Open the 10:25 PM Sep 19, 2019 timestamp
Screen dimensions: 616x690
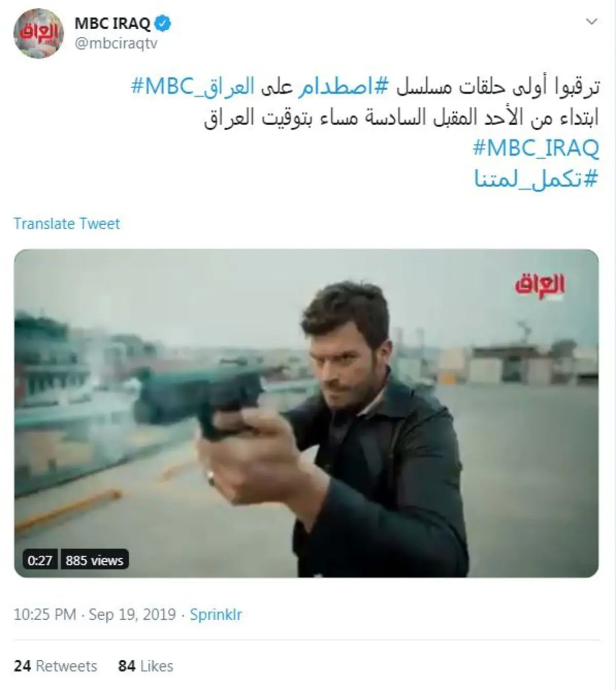[95, 615]
